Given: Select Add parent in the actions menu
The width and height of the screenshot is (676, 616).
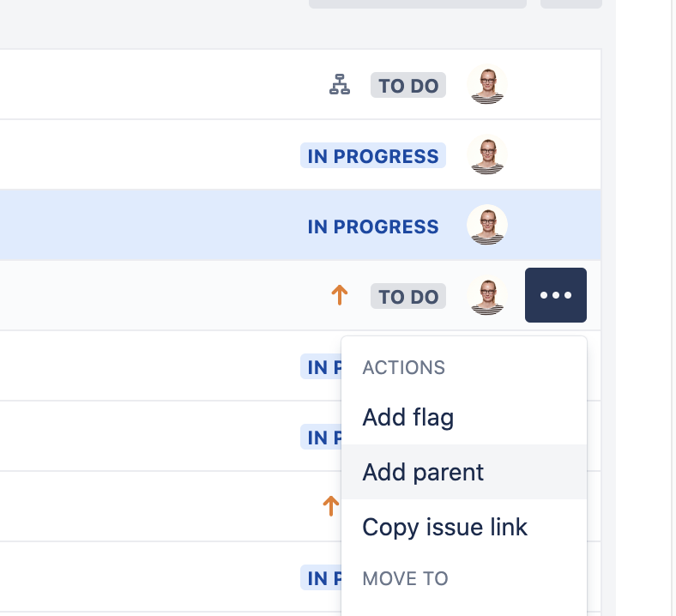Looking at the screenshot, I should [423, 472].
